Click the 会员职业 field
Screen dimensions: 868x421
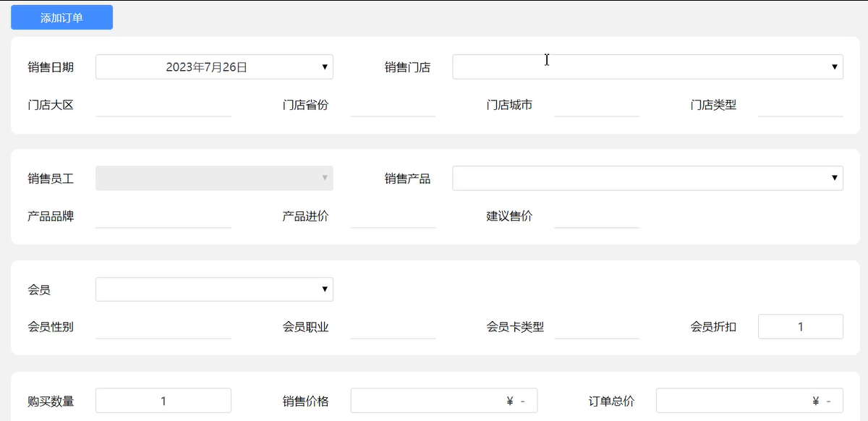(x=393, y=327)
